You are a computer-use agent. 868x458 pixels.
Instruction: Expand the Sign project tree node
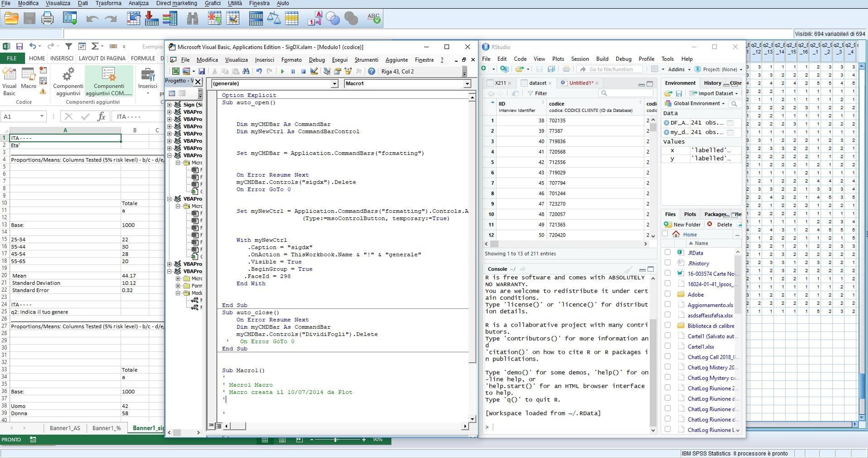[170, 105]
